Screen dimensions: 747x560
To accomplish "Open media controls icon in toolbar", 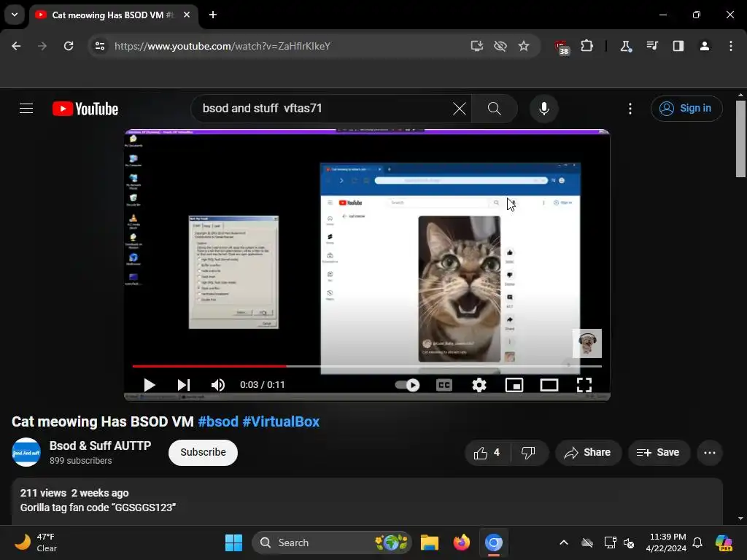I will point(651,46).
